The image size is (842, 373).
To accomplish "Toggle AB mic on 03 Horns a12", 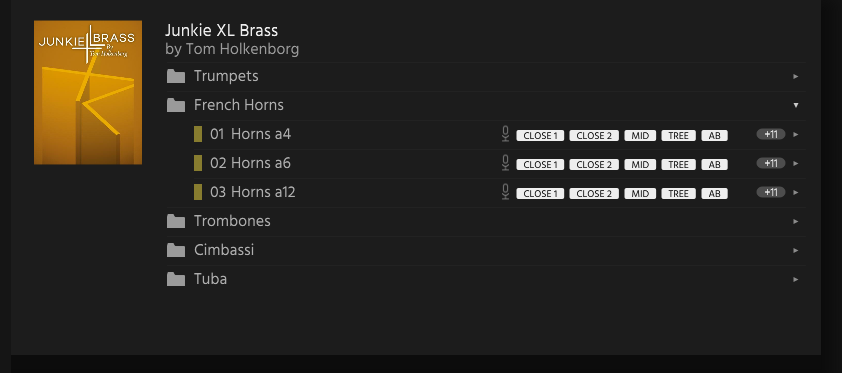I will click(714, 194).
